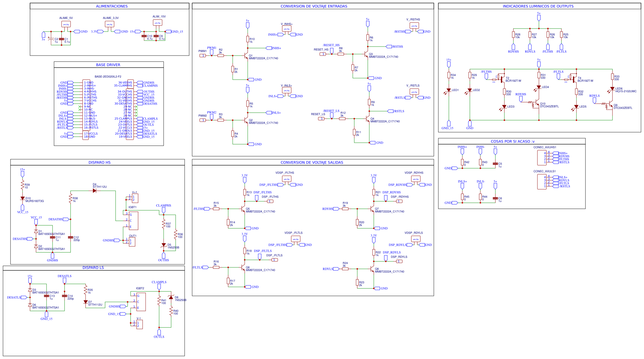Select the CONVERSION DE VOLTAJE SALIDAS title
This screenshot has height=359, width=644.
point(312,163)
